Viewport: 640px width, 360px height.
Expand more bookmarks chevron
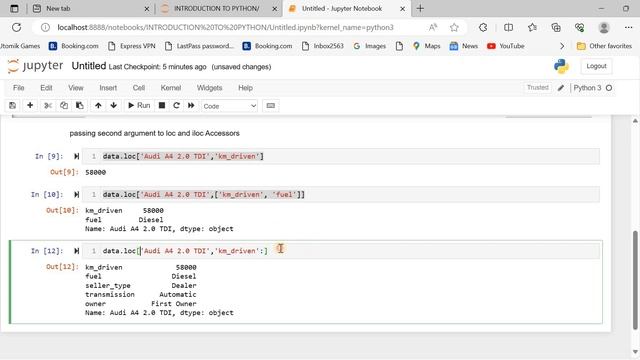(562, 46)
